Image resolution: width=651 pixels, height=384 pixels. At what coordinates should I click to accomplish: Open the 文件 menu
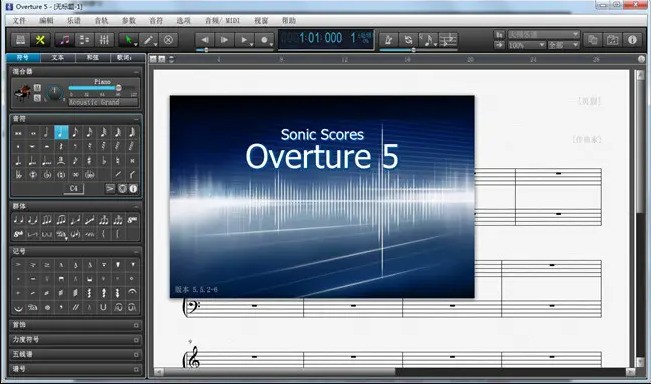(19, 20)
